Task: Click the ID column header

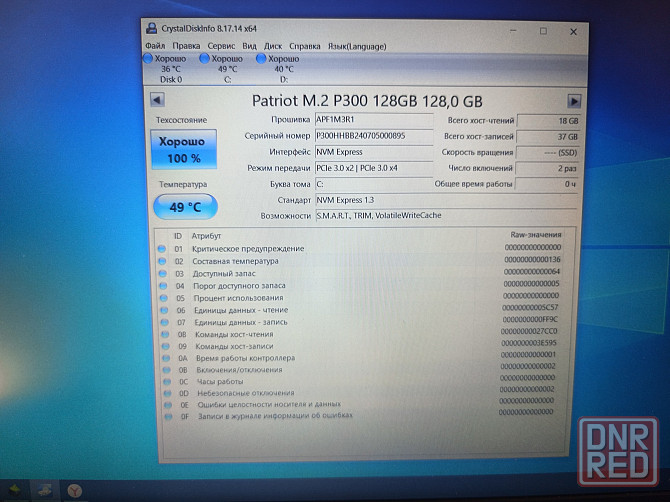Action: coord(178,236)
